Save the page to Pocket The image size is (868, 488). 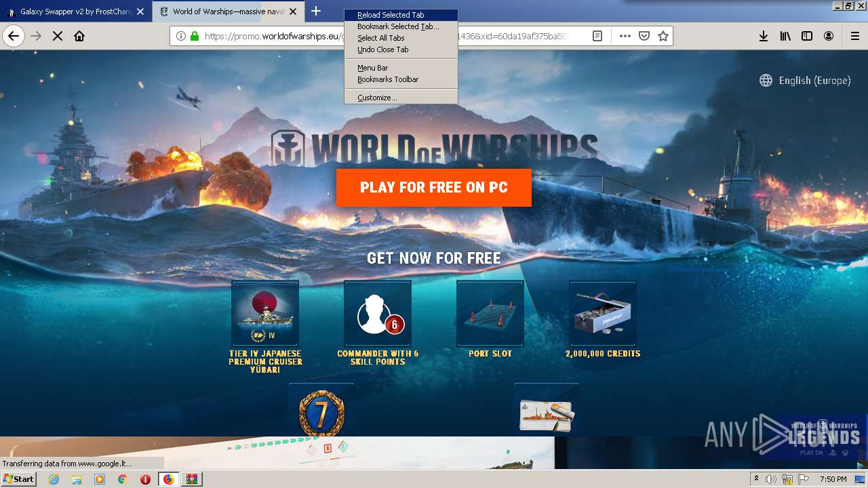(644, 36)
